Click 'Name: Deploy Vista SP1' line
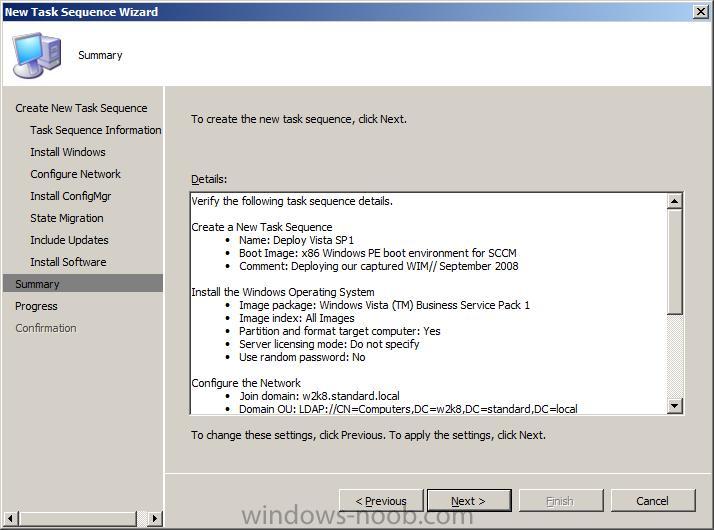 [296, 240]
